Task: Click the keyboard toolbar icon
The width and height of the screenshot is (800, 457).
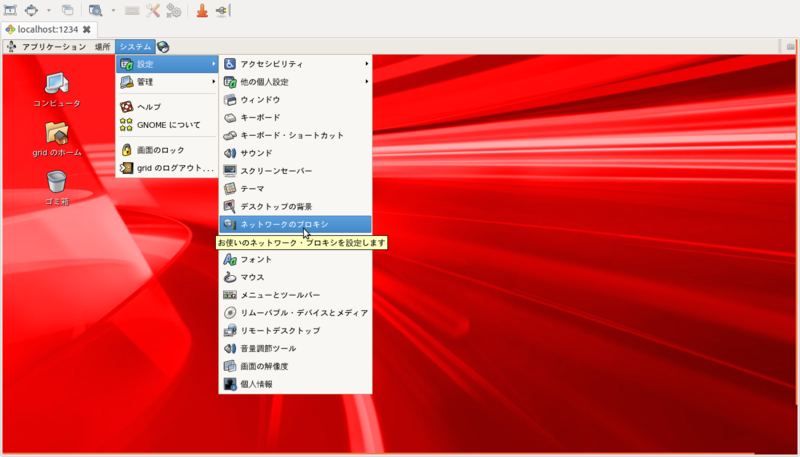Action: (132, 10)
